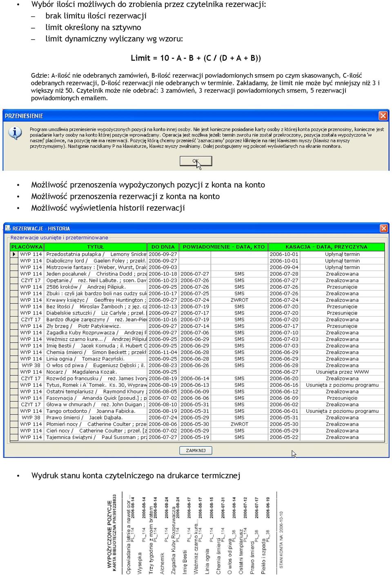Viewport: 392px width, 575px height.
Task: Select the current-row arrow marker on first row
Action: click(x=14, y=254)
